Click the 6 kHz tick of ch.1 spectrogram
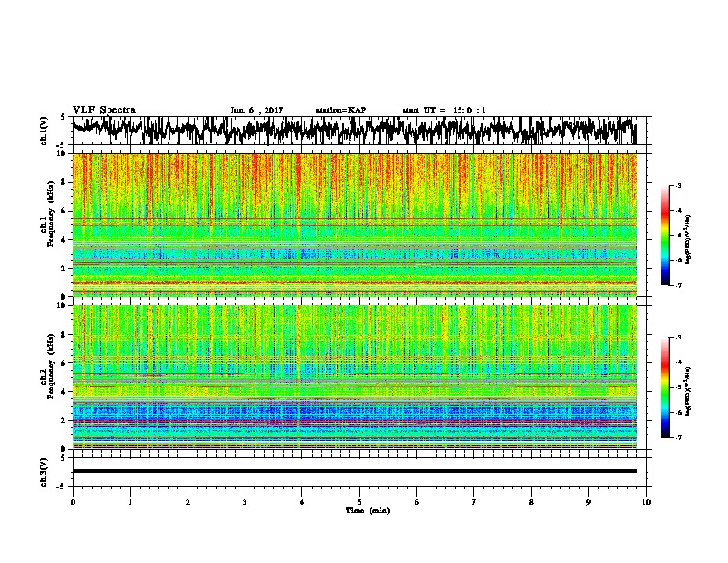This screenshot has height=563, width=728. pos(64,211)
